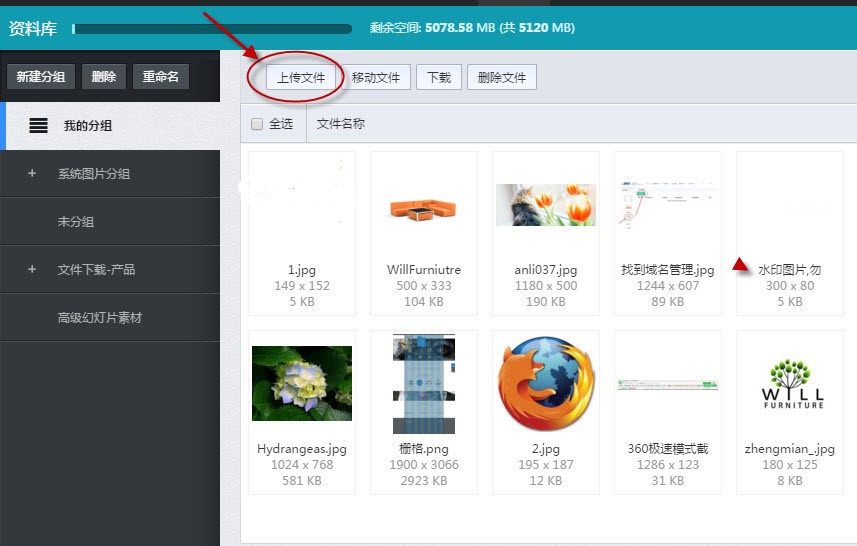
Task: Click the Will Furniture tree logo thumbnail
Action: [x=792, y=384]
